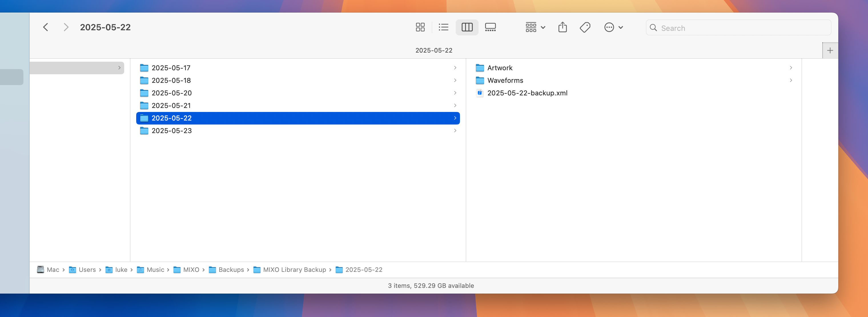
Task: Click the Users folder icon in path bar
Action: [x=73, y=270]
